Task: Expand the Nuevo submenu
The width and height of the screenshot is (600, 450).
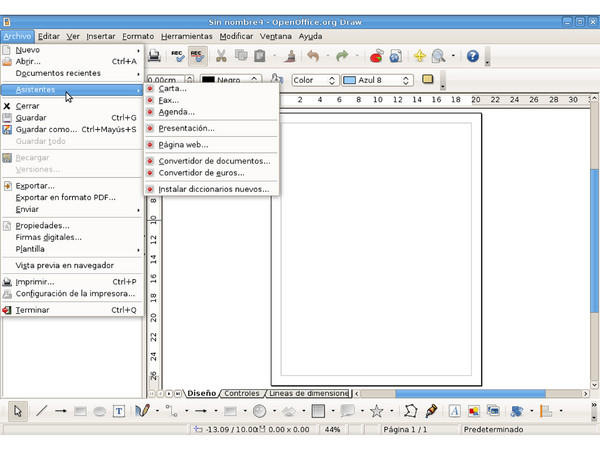Action: [72, 50]
